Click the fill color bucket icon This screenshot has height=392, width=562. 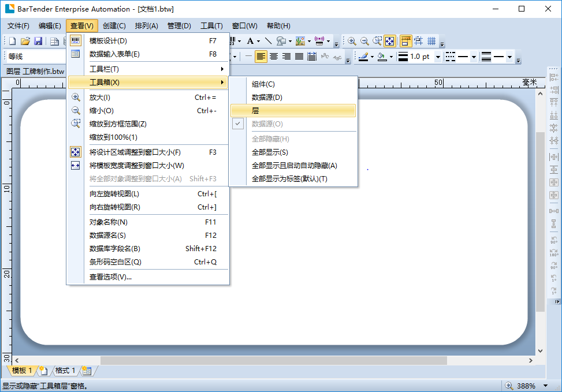click(x=381, y=57)
